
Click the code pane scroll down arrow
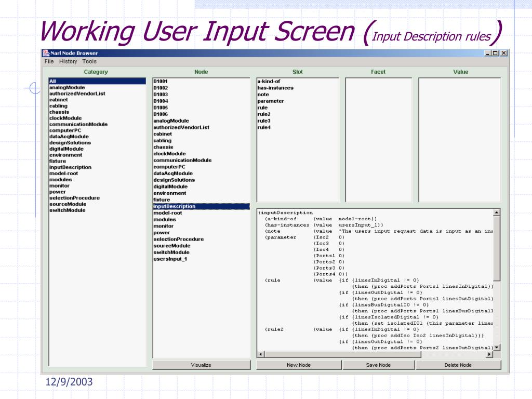click(497, 348)
